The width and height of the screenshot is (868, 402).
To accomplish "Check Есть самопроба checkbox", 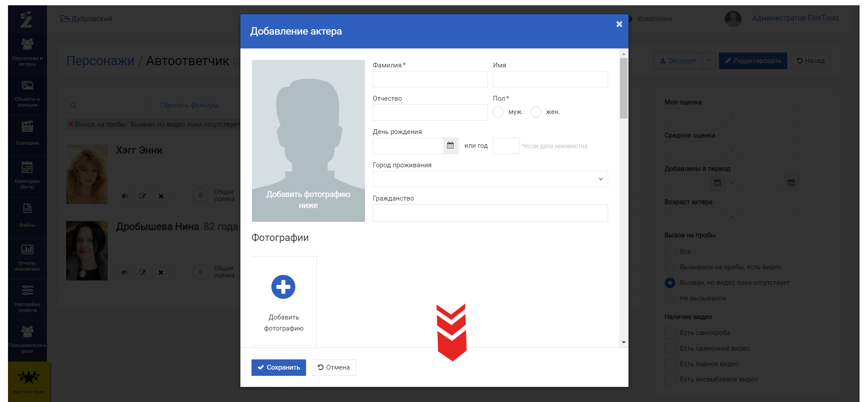I will tap(670, 333).
